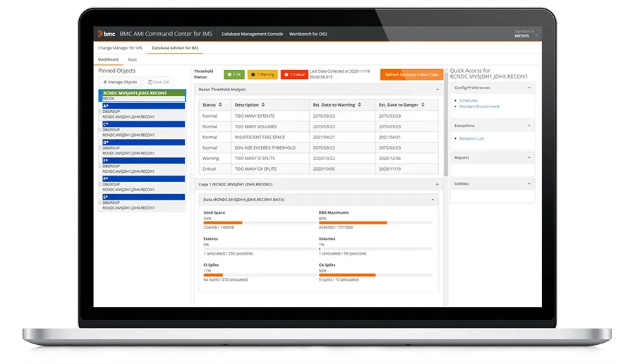Image resolution: width=635 pixels, height=364 pixels.
Task: Click the Manage Objects button
Action: coord(120,83)
